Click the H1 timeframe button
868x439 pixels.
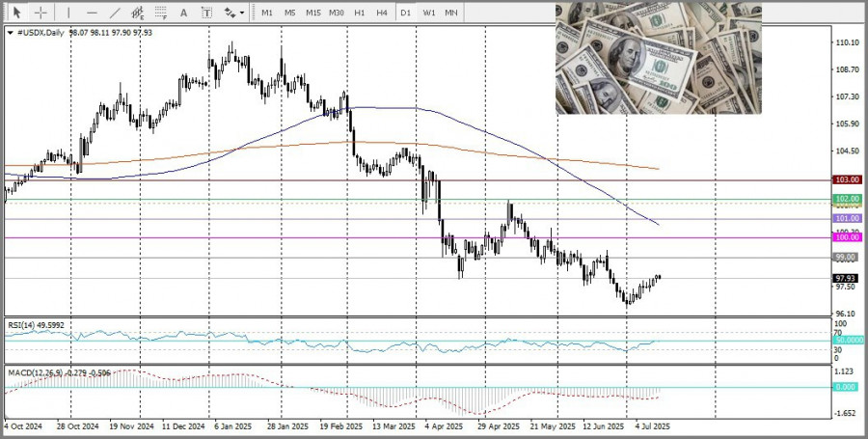tap(360, 13)
